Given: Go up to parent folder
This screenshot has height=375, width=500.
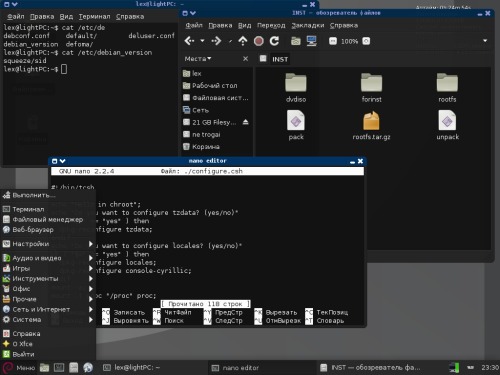Looking at the screenshot, I should 243,41.
